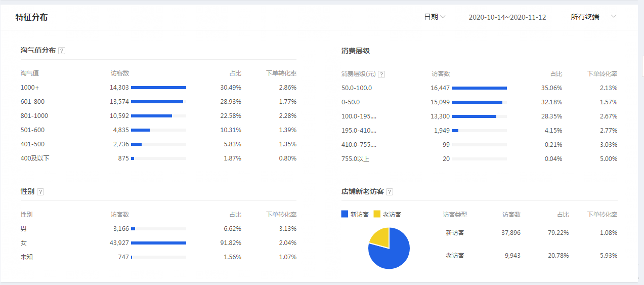Click the arrow icon beside 所有终端
This screenshot has width=644, height=285.
pyautogui.click(x=614, y=17)
